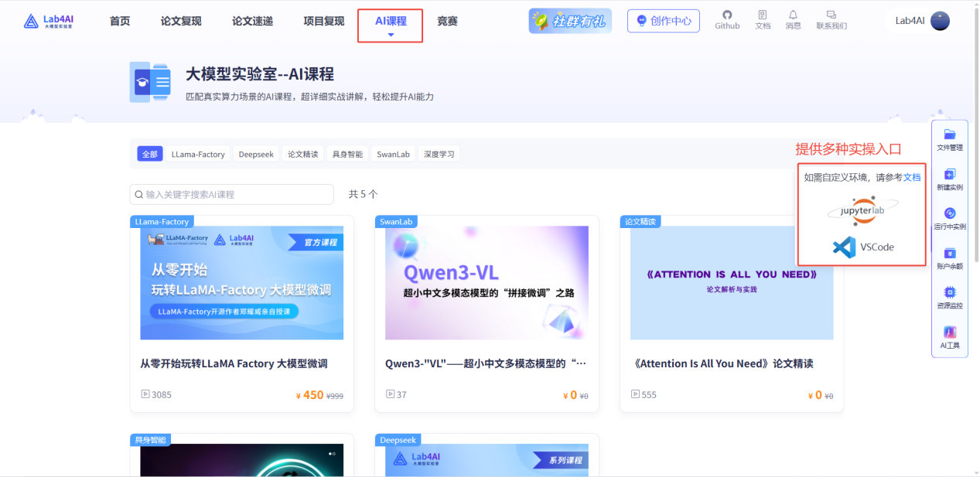Open the 文件管理 file manager icon

(949, 139)
